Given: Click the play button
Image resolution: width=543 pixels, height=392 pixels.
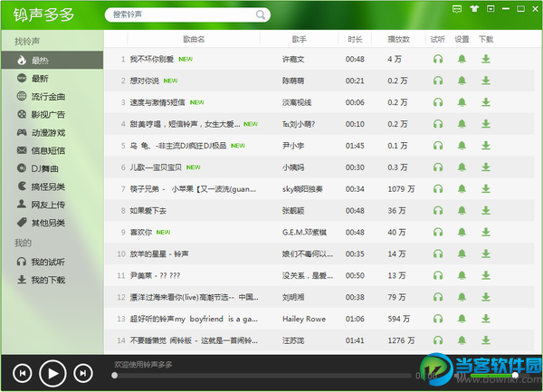Looking at the screenshot, I should [x=52, y=373].
